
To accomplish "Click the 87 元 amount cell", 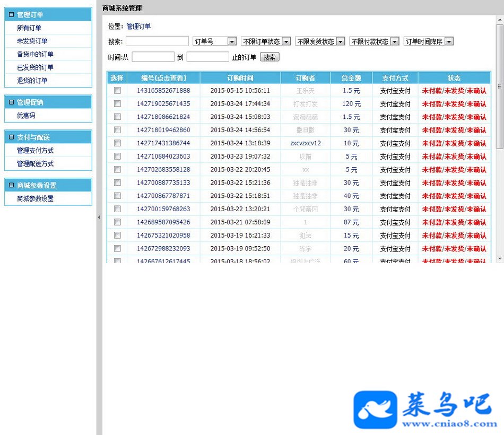I will click(x=351, y=222).
